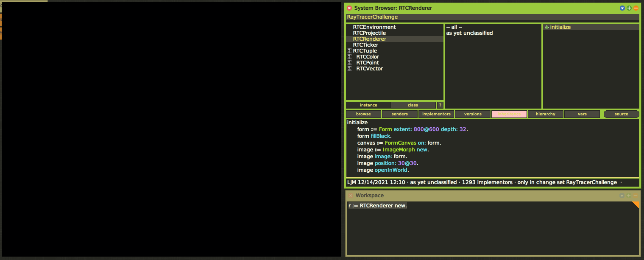Select RTCTicker class
644x260 pixels.
click(395, 45)
